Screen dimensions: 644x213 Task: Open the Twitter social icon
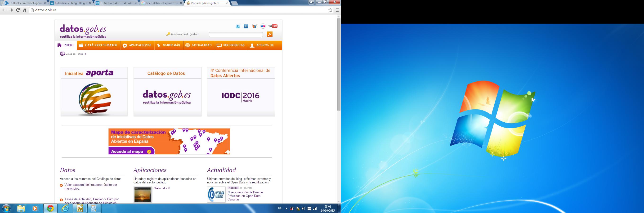pos(238,26)
